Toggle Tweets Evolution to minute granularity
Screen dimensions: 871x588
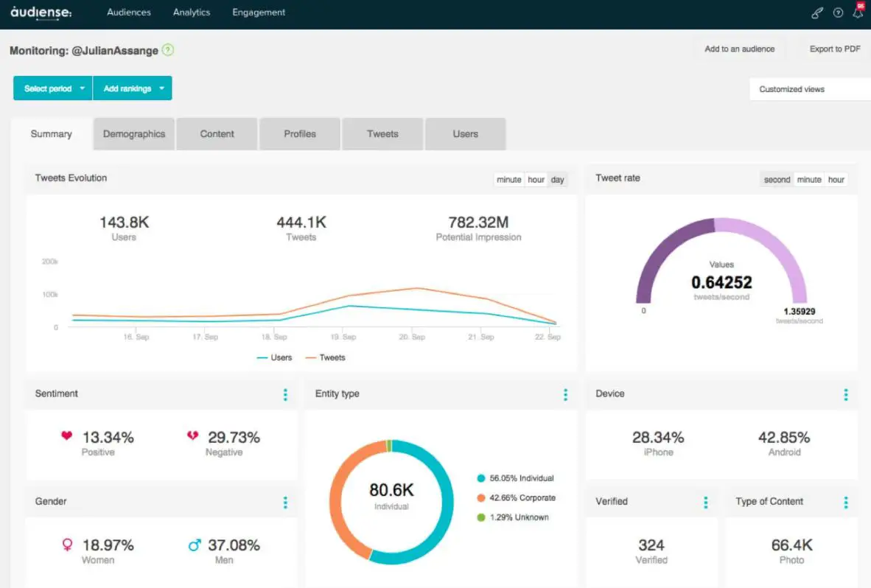coord(509,179)
